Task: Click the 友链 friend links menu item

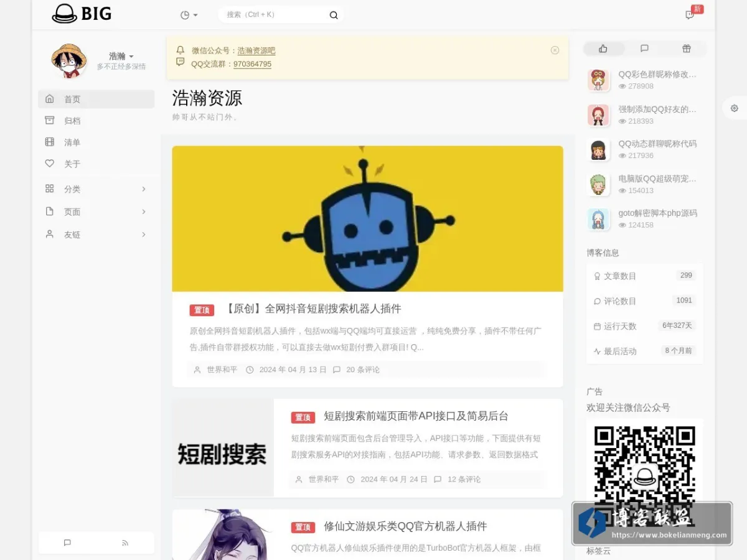Action: (x=96, y=235)
